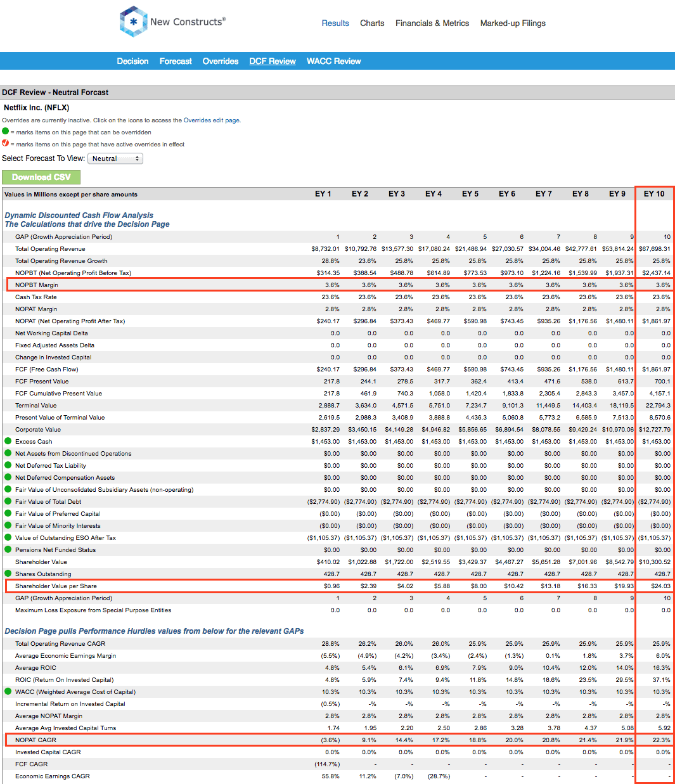
Task: Click the FCF (Free Cash Flow) row label
Action: [x=47, y=370]
